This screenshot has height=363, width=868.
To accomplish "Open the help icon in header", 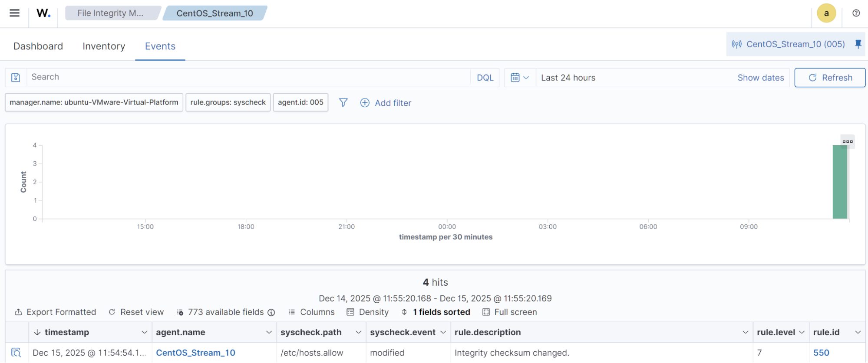I will point(856,13).
